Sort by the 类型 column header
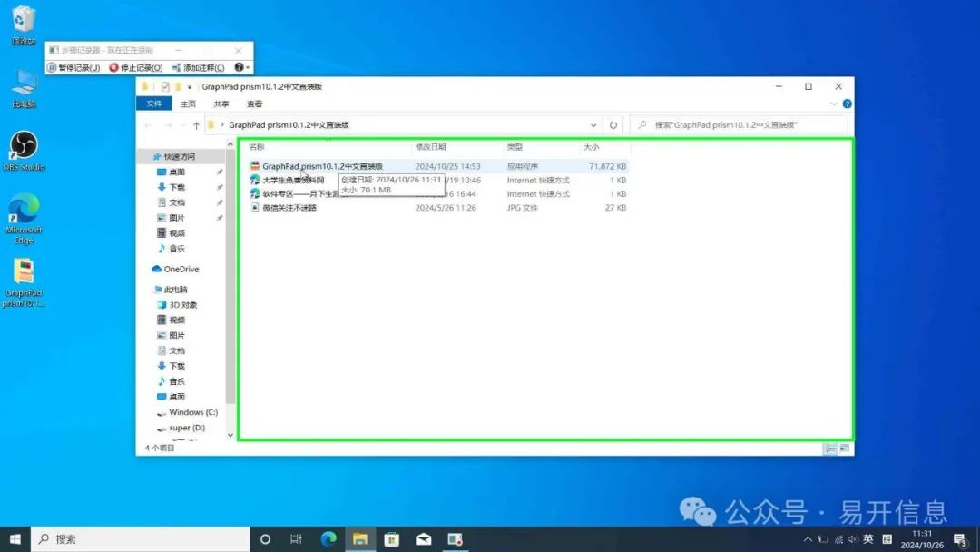 (514, 147)
